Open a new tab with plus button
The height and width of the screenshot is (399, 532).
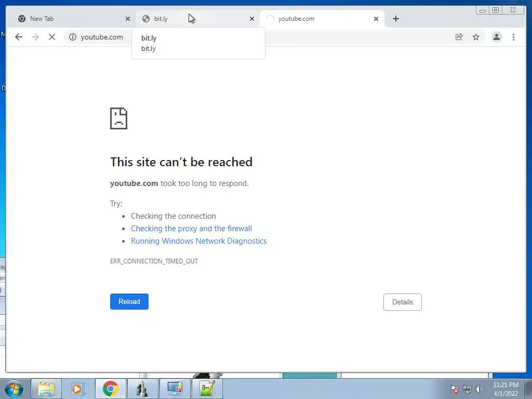[395, 19]
